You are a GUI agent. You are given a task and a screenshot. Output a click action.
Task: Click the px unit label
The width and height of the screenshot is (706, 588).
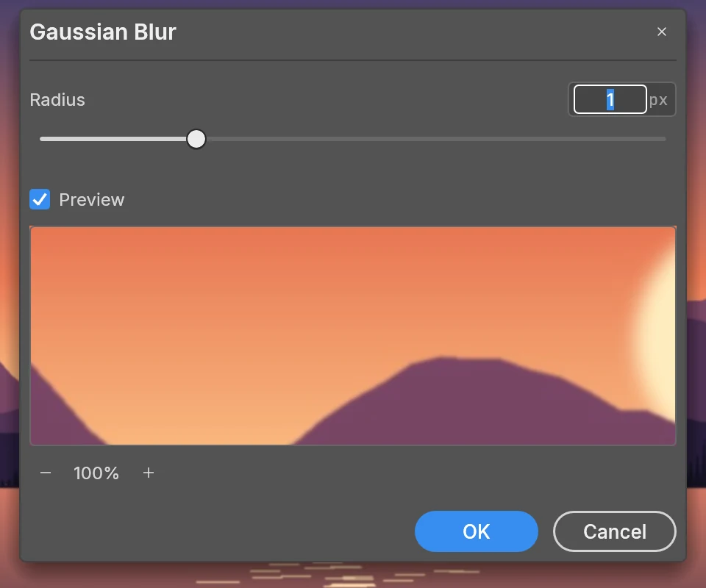(x=658, y=100)
